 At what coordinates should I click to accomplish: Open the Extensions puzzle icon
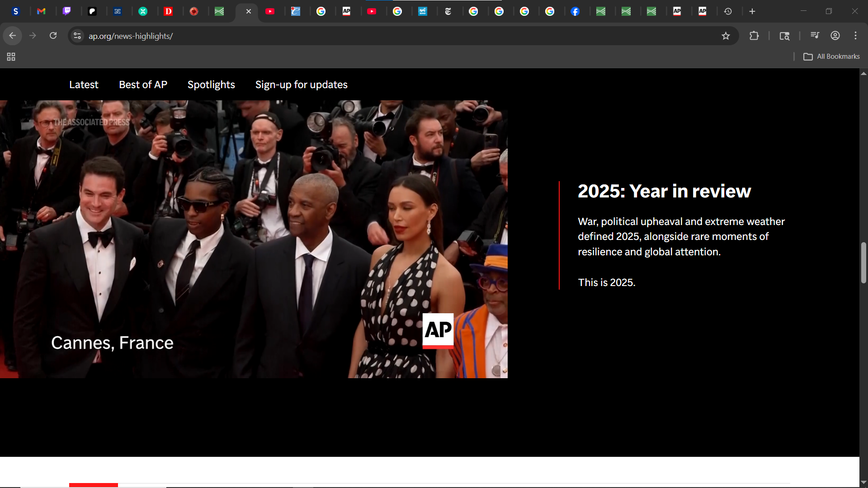(x=754, y=36)
